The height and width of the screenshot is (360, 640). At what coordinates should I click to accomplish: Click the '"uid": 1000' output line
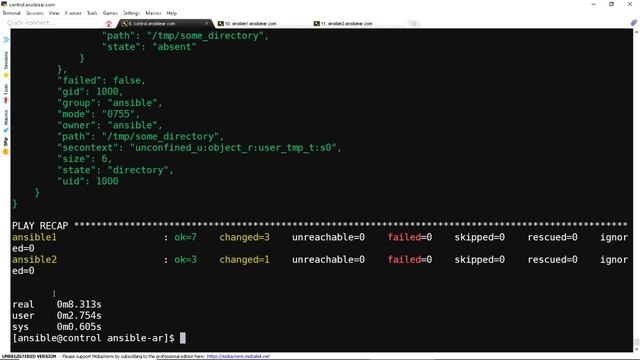[x=88, y=181]
